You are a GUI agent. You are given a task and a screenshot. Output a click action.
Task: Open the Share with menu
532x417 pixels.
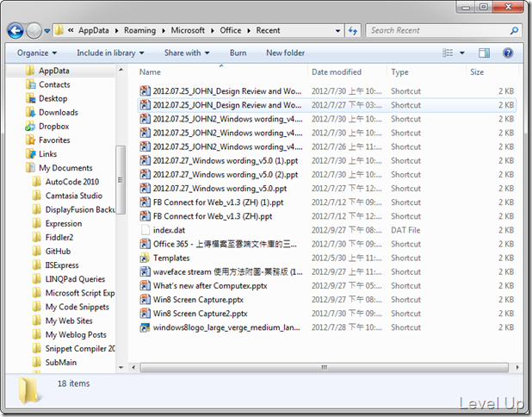coord(187,53)
